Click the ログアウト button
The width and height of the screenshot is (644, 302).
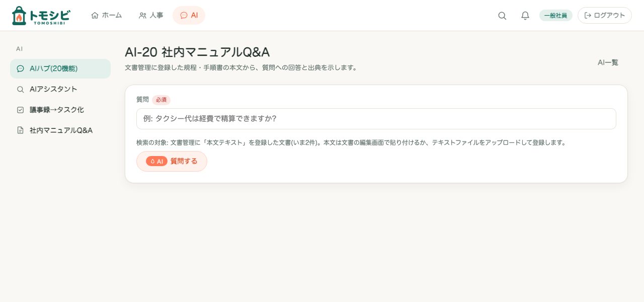click(x=605, y=16)
